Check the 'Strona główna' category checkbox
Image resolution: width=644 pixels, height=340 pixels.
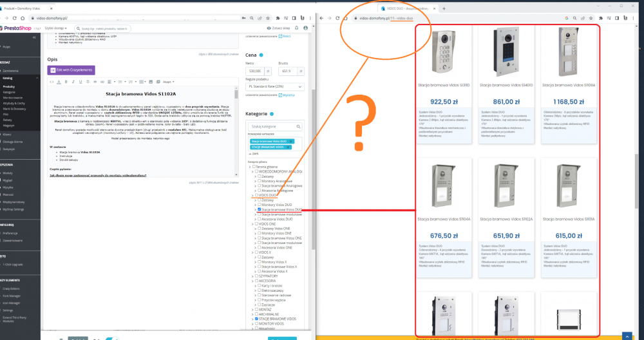tap(254, 167)
